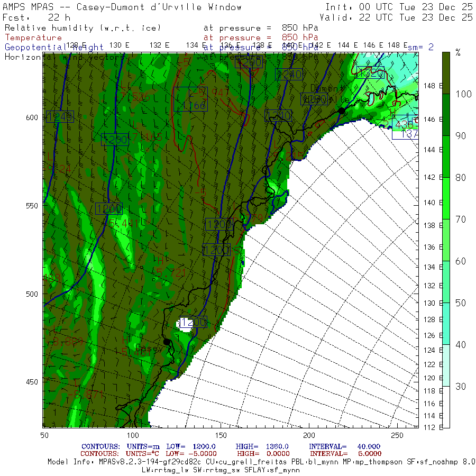The width and height of the screenshot is (476, 476).
Task: Click the y-axis tick label '500'
Action: click(32, 294)
